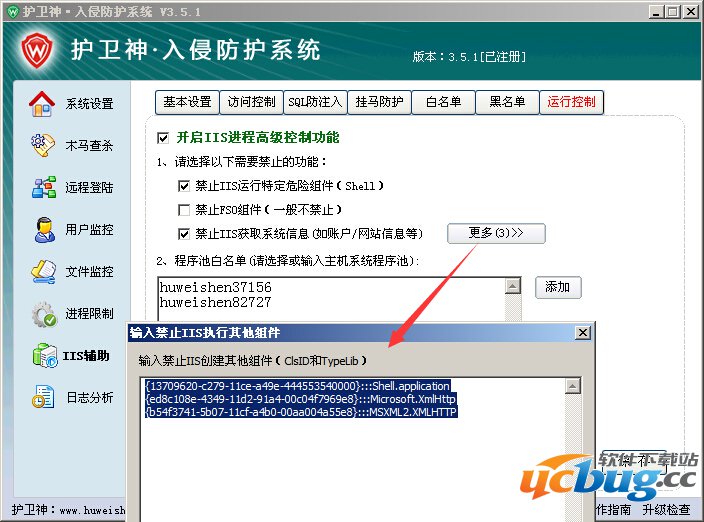Toggle 禁止IIS获取系统信息 checkbox
This screenshot has width=704, height=522.
click(184, 234)
